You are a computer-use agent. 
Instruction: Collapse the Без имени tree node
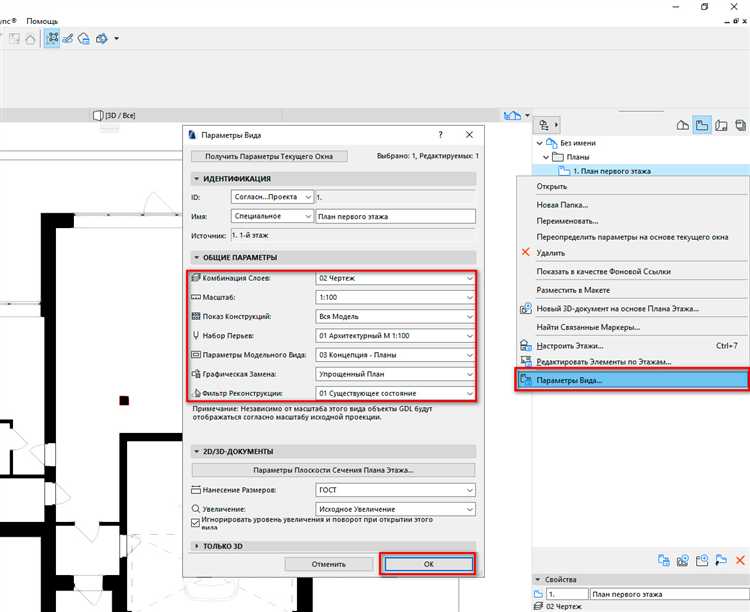click(x=540, y=143)
